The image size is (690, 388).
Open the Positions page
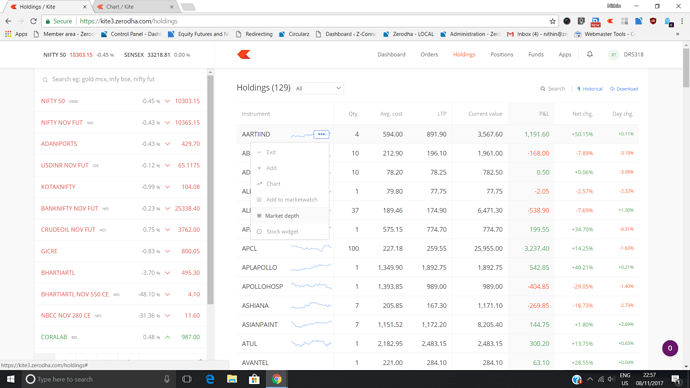(502, 55)
